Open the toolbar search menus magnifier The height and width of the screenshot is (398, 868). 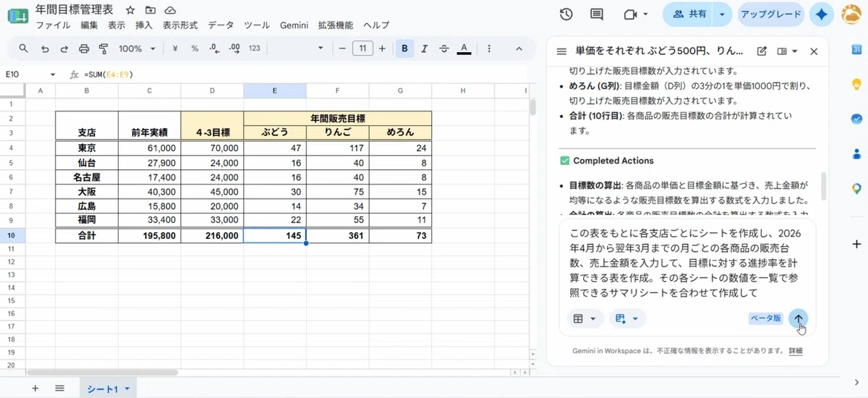(24, 49)
